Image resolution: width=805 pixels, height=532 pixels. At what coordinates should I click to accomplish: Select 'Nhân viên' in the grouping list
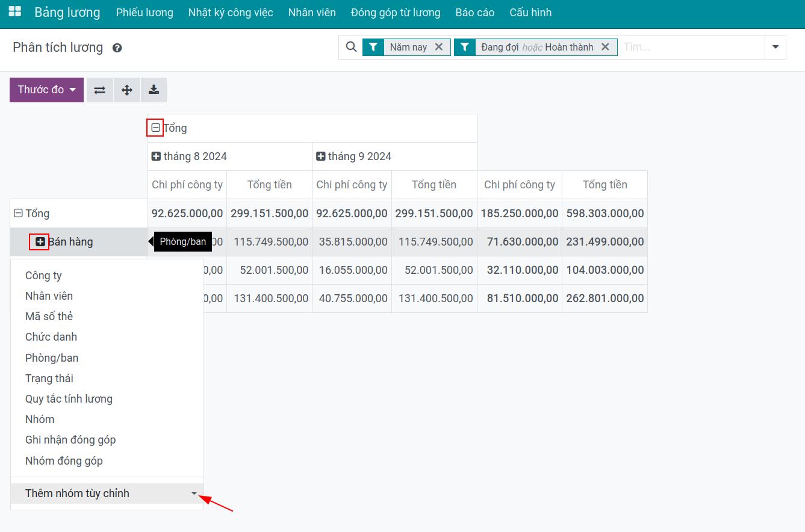tap(49, 296)
